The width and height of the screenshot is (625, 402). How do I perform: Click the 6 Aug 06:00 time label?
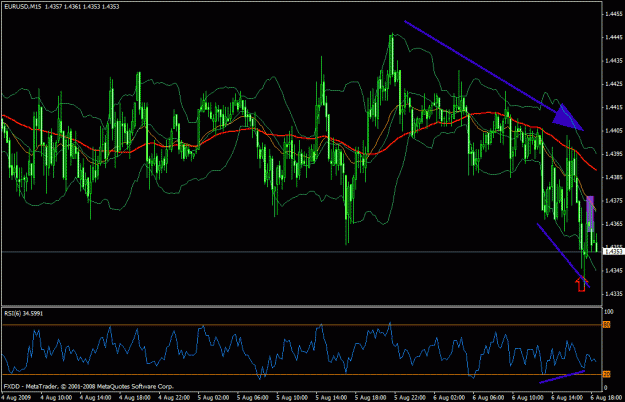click(x=489, y=398)
